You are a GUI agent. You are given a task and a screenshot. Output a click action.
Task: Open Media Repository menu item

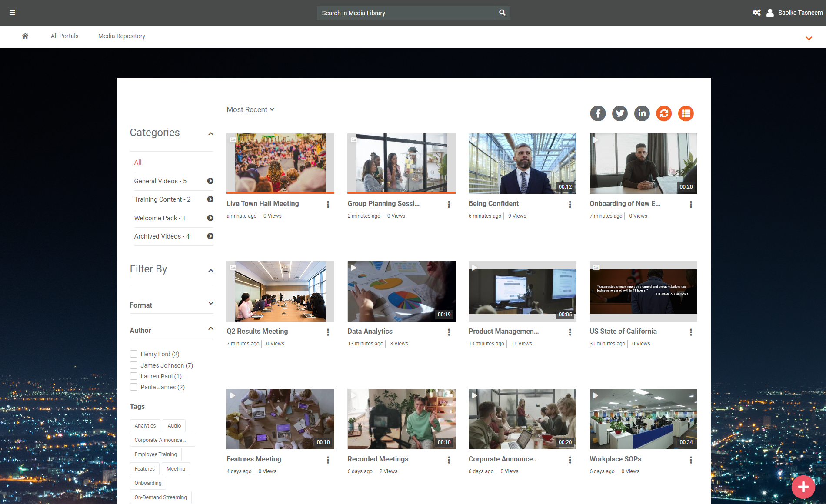[122, 36]
